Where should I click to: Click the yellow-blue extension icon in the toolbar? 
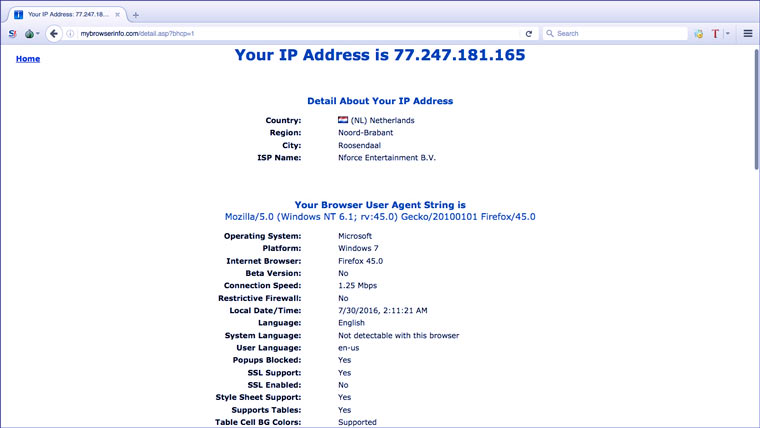(698, 33)
